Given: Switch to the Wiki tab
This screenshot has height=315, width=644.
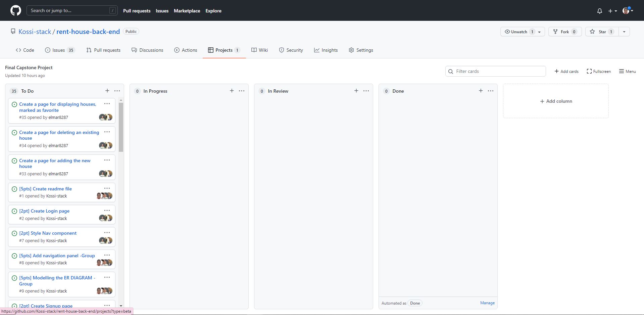Looking at the screenshot, I should (259, 50).
